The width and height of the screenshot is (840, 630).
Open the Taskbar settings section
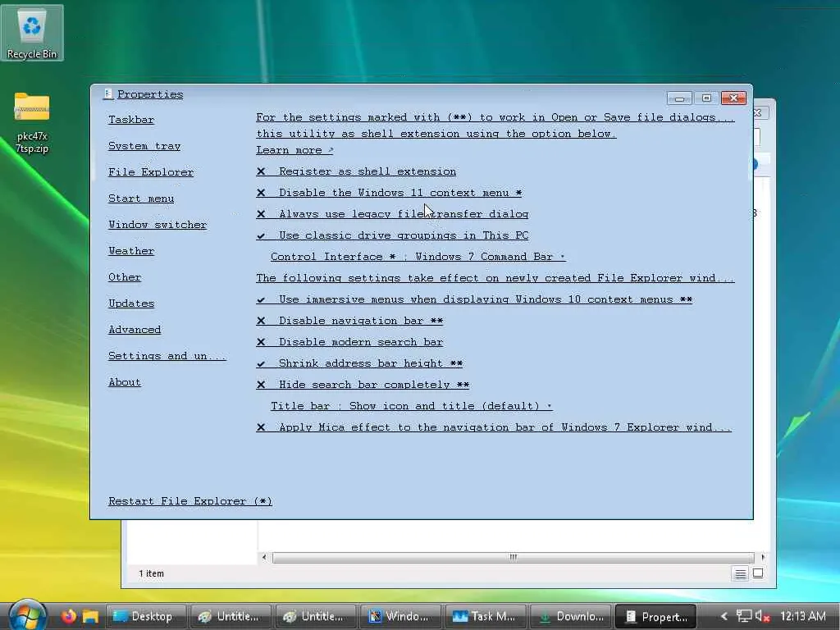coord(131,120)
